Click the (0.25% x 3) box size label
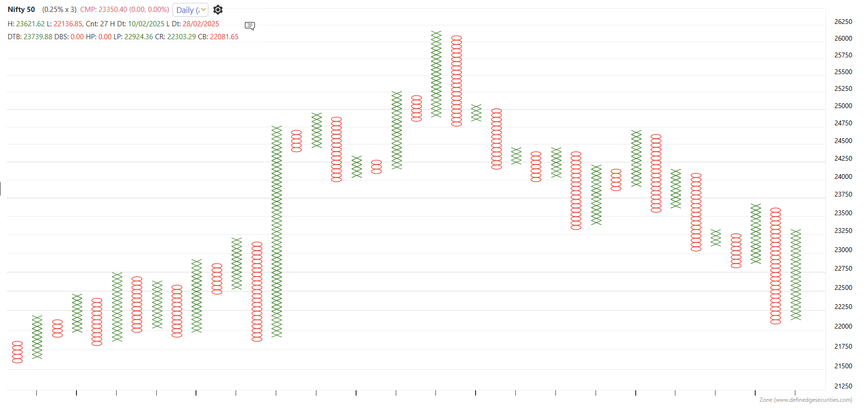 [x=59, y=10]
